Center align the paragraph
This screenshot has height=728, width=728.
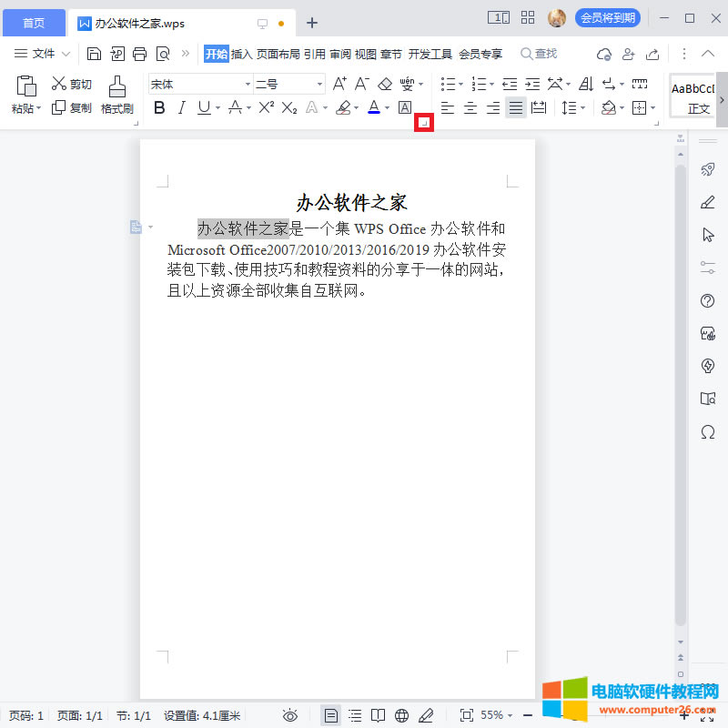(470, 107)
